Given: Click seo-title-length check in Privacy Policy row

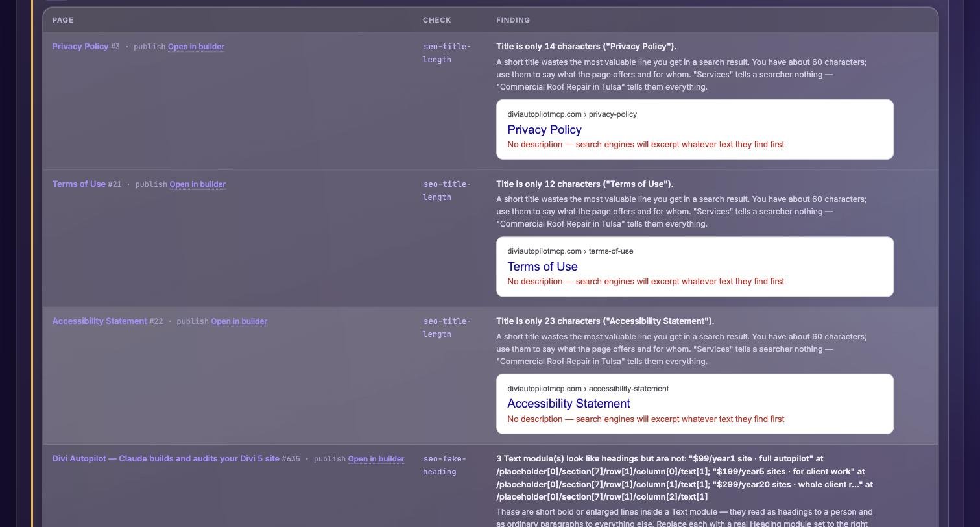Looking at the screenshot, I should pyautogui.click(x=447, y=53).
